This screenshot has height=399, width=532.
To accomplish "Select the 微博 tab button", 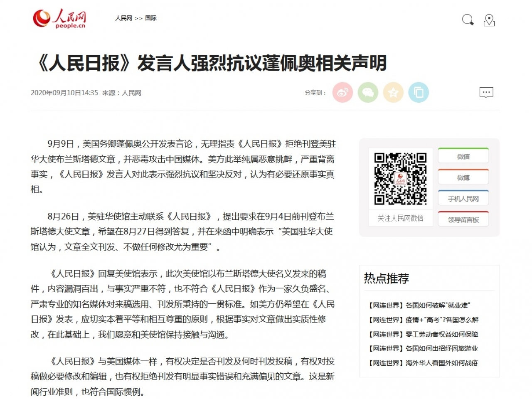I will (x=463, y=177).
